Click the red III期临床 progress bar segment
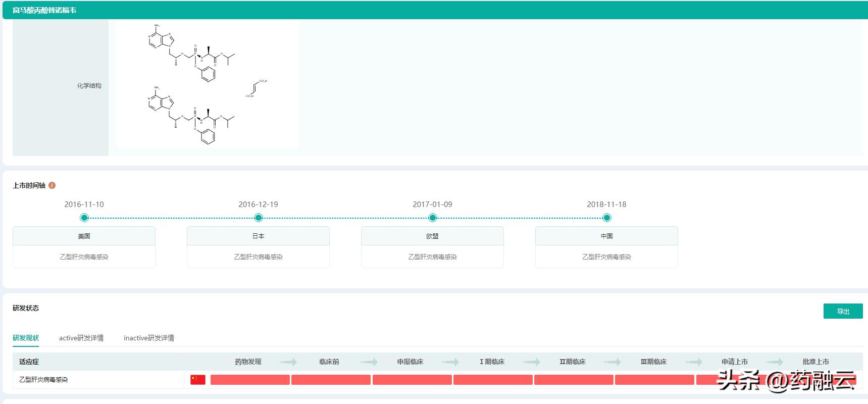The width and height of the screenshot is (868, 404). pos(654,380)
